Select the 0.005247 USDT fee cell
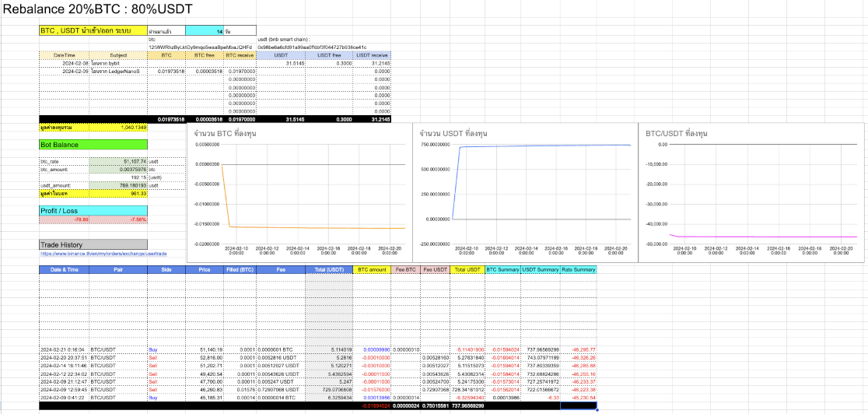 [x=281, y=382]
